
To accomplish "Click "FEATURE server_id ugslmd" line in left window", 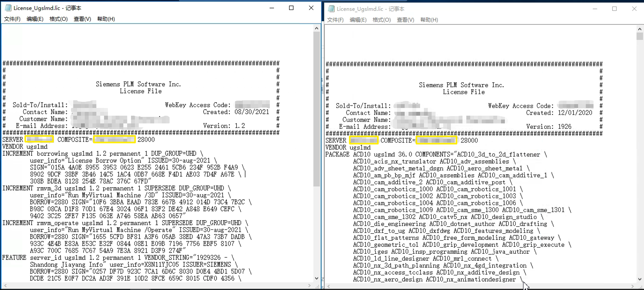I will (118, 258).
